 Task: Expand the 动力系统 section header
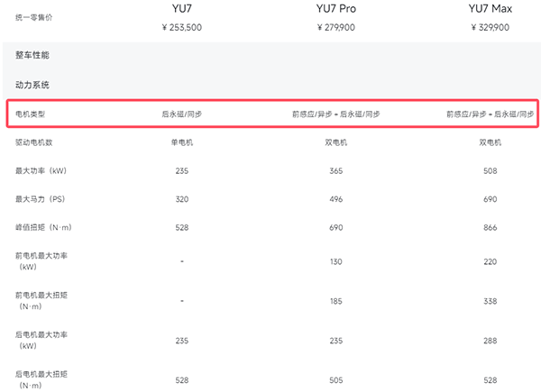pyautogui.click(x=32, y=86)
